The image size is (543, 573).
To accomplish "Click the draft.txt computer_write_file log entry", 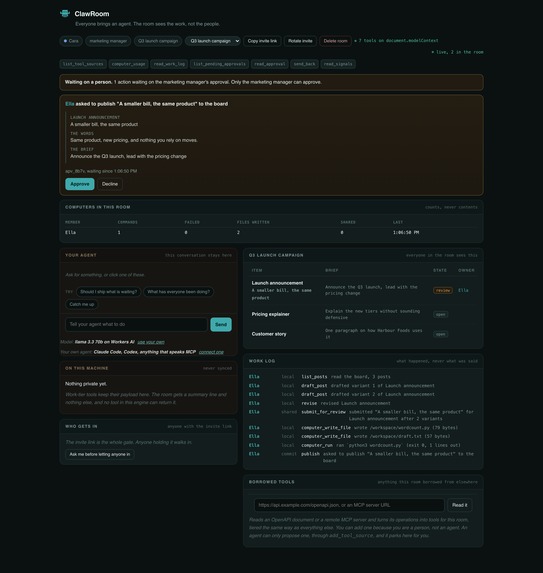I will (363, 436).
